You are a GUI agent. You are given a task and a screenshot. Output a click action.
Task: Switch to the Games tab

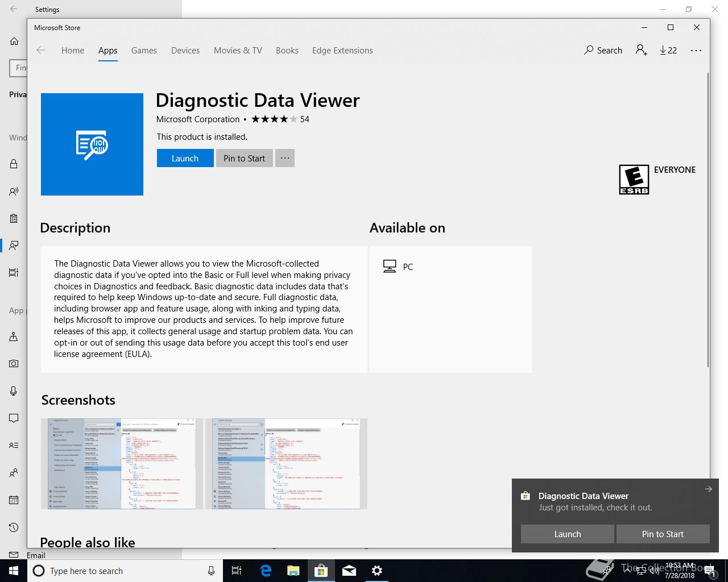tap(144, 50)
